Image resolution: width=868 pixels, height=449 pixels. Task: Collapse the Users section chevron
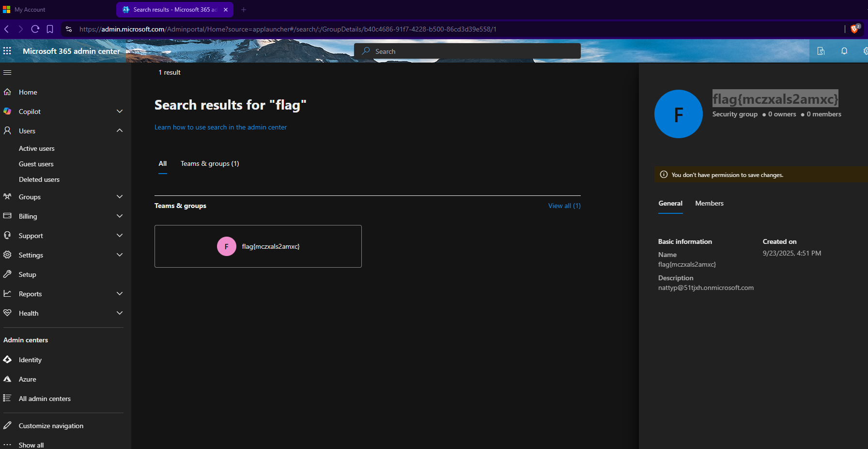pyautogui.click(x=120, y=131)
